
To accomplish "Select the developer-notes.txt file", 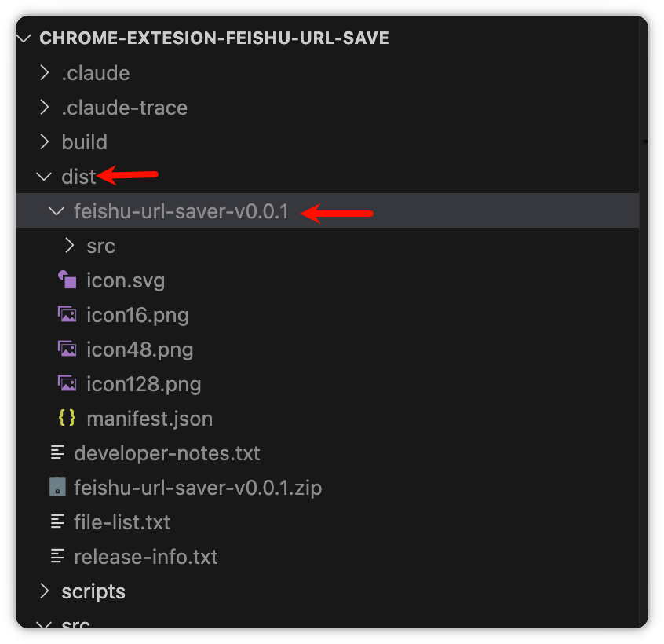I will click(x=166, y=453).
